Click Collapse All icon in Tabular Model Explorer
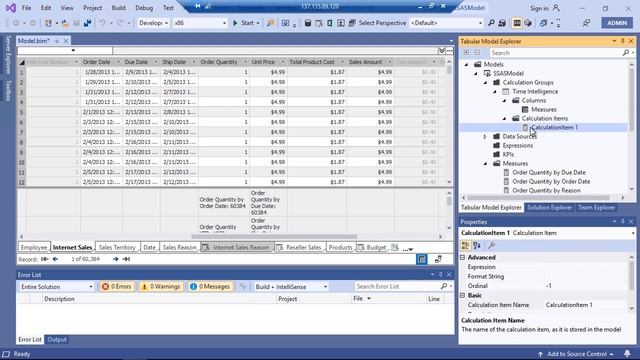Screen dimensions: 640x360 coord(477,53)
